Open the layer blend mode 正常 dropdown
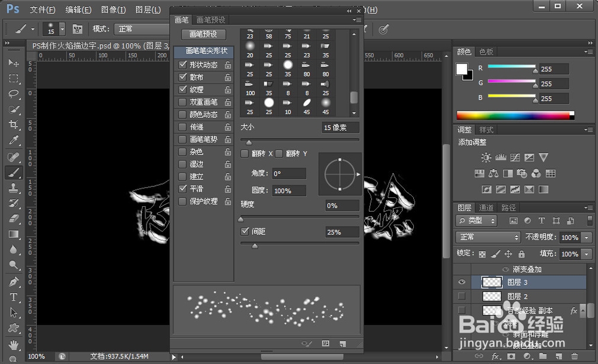This screenshot has height=364, width=598. click(x=488, y=237)
